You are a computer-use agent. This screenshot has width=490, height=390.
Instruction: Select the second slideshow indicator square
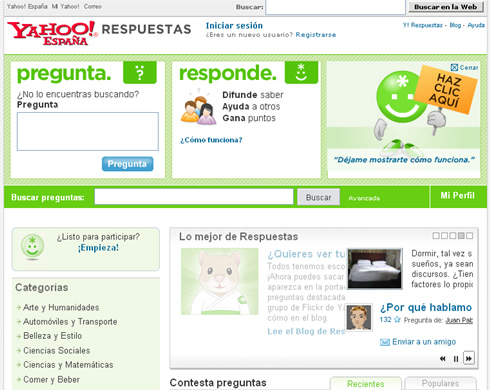pos(444,236)
